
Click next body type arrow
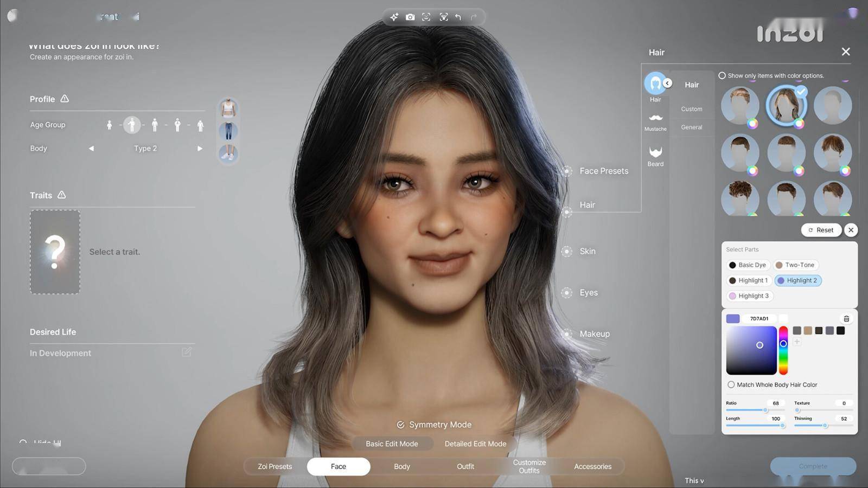pyautogui.click(x=200, y=149)
